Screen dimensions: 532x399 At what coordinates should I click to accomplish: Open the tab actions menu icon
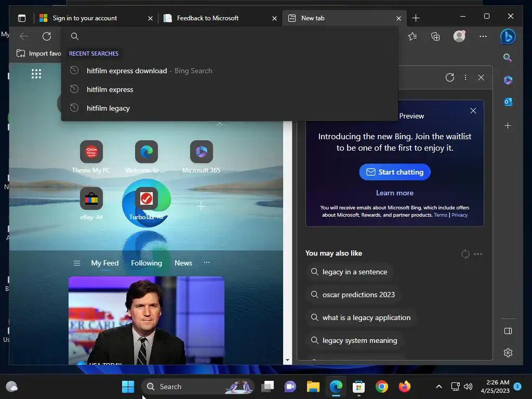pyautogui.click(x=22, y=18)
